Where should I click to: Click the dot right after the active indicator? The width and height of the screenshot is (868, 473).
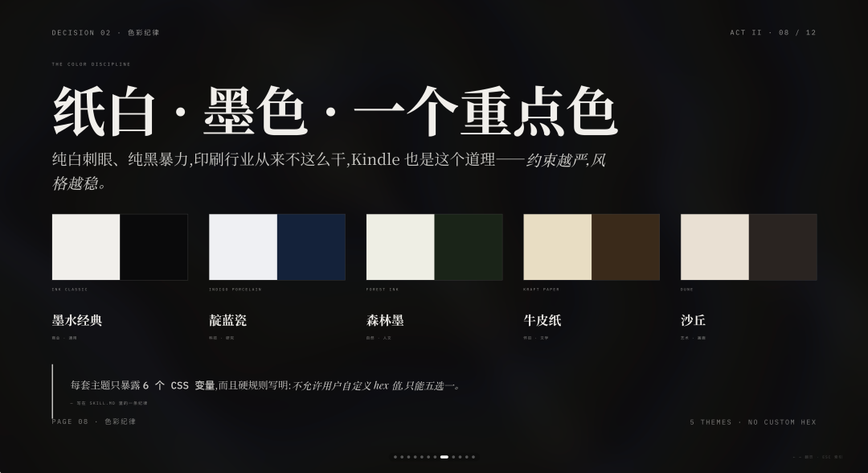pos(453,457)
